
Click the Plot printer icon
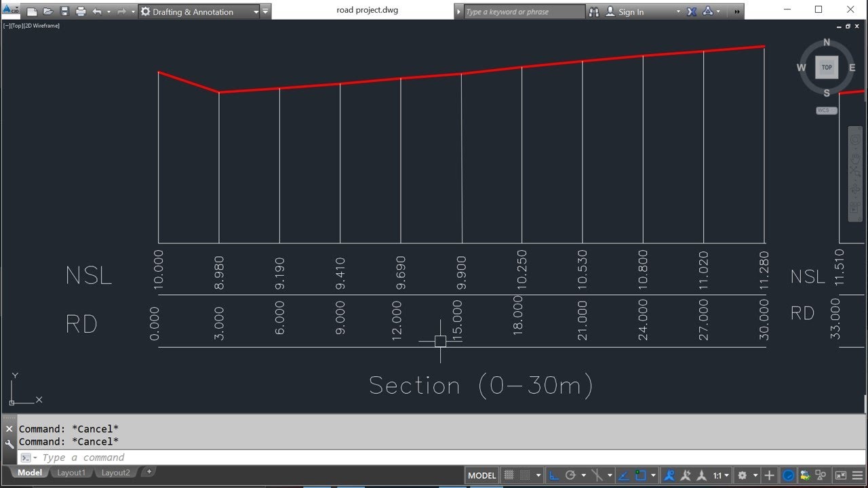click(81, 12)
